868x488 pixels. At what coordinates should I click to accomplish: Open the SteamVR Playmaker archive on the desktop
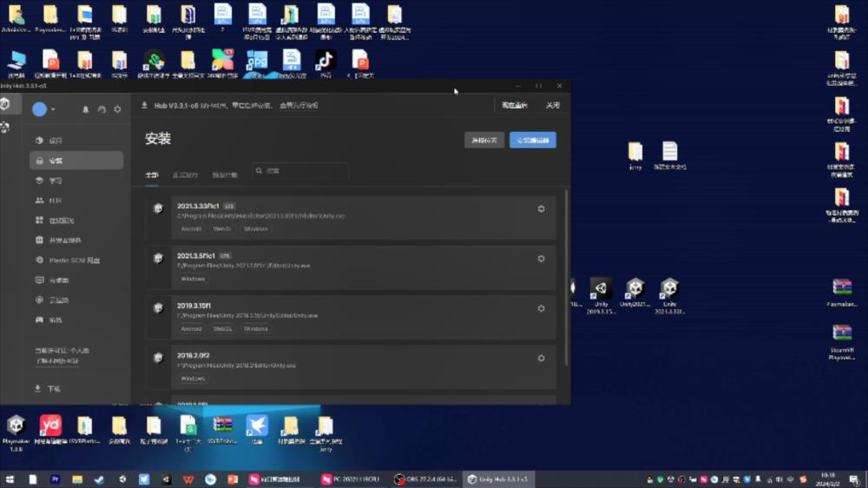pyautogui.click(x=842, y=341)
